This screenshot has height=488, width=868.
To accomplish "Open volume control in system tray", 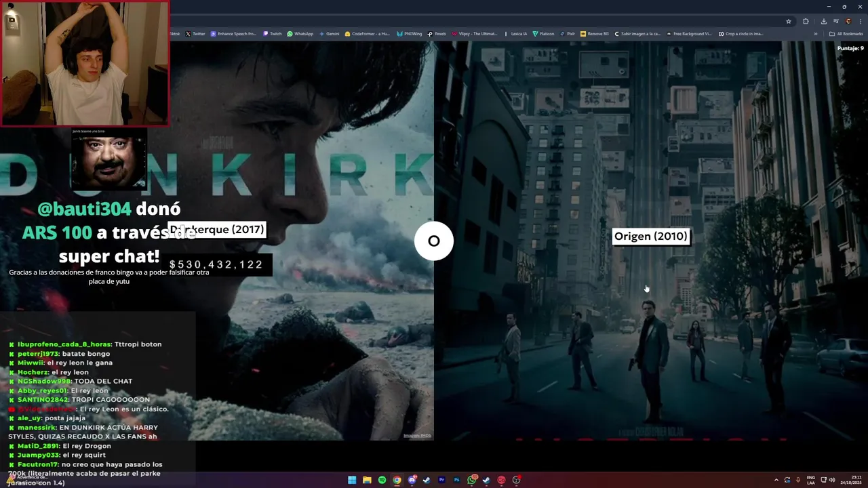I will (833, 480).
